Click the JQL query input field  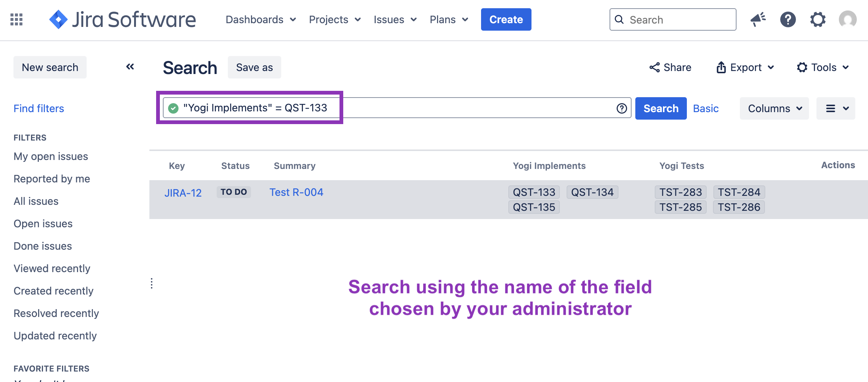point(448,108)
